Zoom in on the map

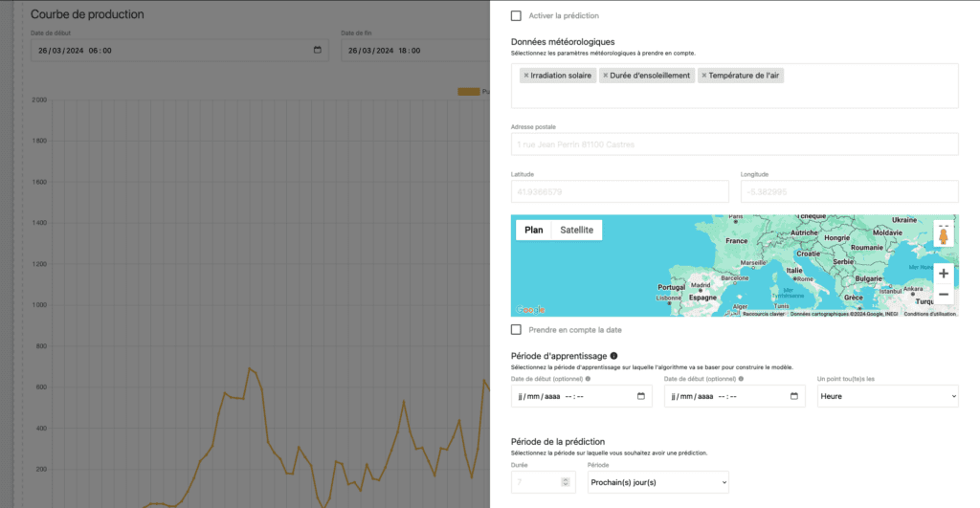point(943,274)
